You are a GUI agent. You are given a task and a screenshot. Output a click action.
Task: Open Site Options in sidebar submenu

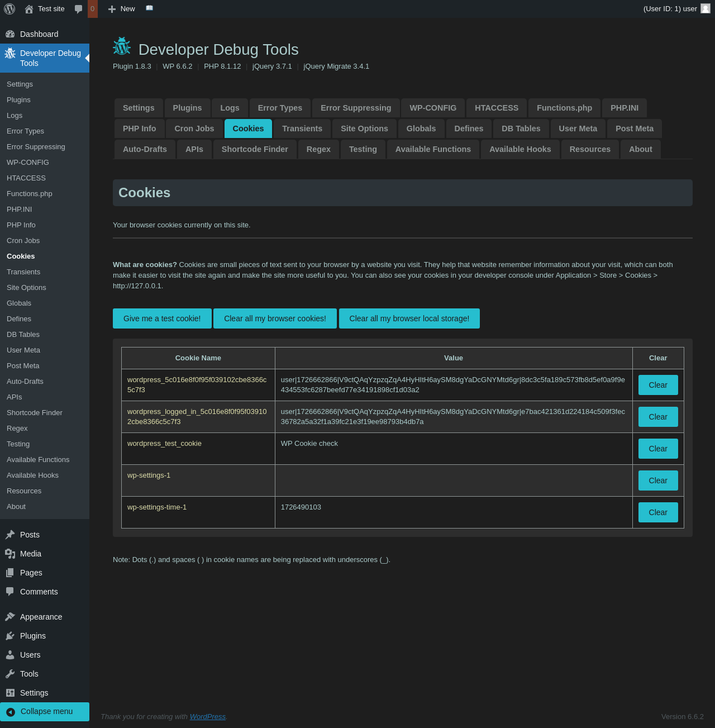[26, 287]
